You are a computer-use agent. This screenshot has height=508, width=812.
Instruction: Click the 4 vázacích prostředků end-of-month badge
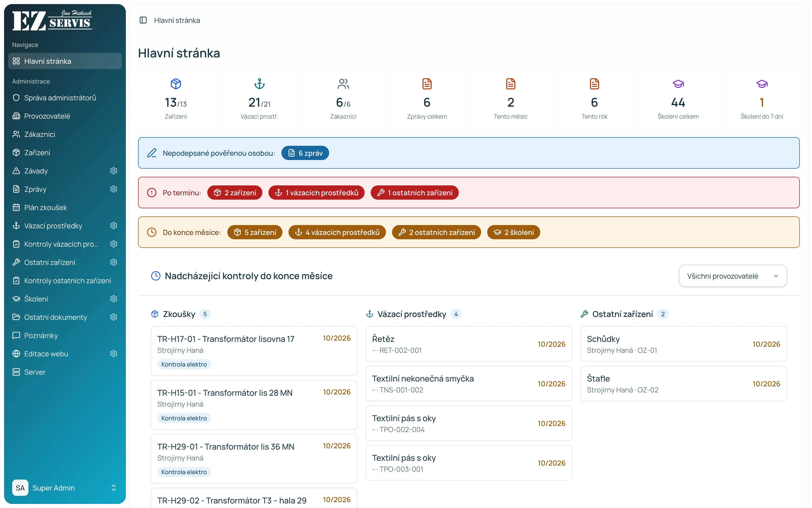point(337,232)
